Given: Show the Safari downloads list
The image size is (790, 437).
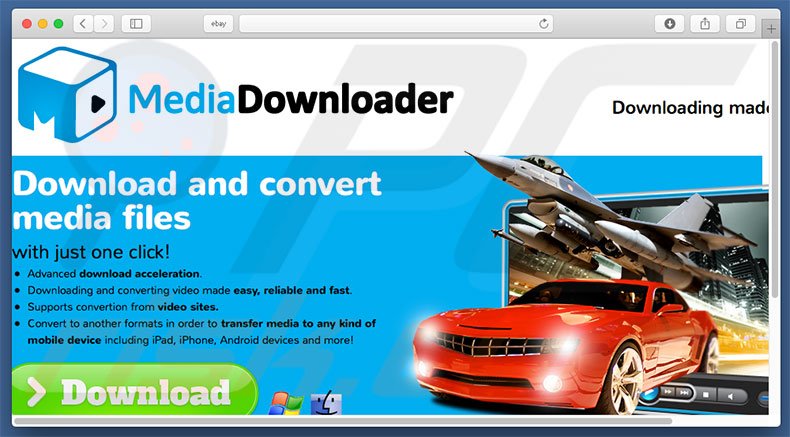Looking at the screenshot, I should (670, 24).
